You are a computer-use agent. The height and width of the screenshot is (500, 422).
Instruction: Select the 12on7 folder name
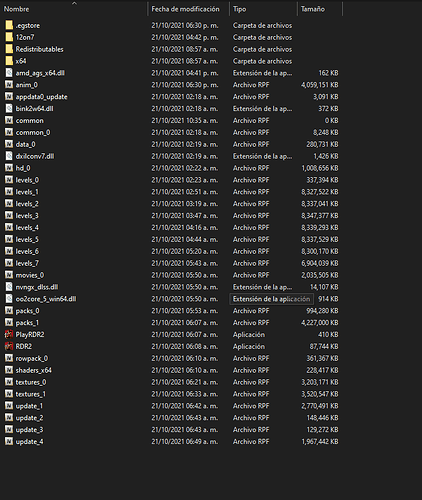point(25,37)
